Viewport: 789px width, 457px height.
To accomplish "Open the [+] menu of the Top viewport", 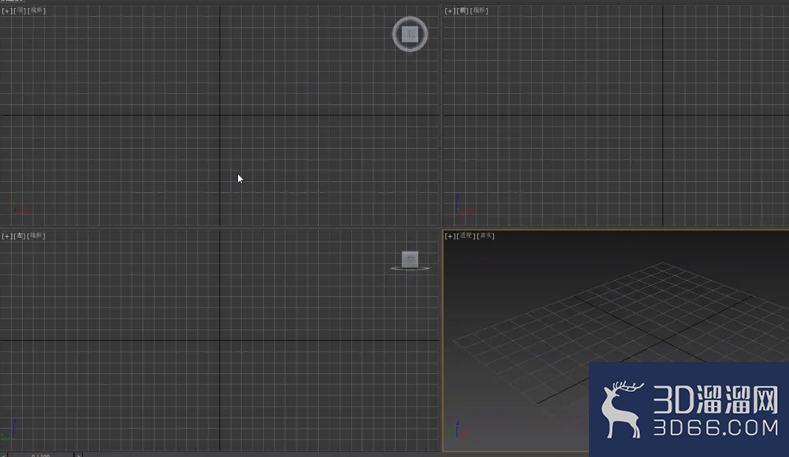I will click(x=7, y=11).
